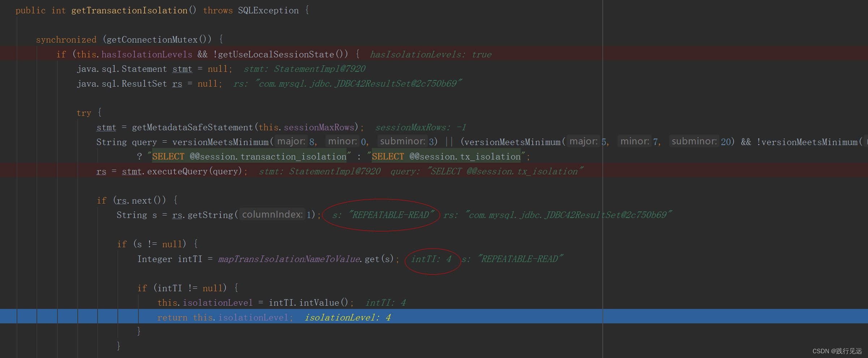This screenshot has height=358, width=868.
Task: Click intValue() call
Action: tap(323, 302)
